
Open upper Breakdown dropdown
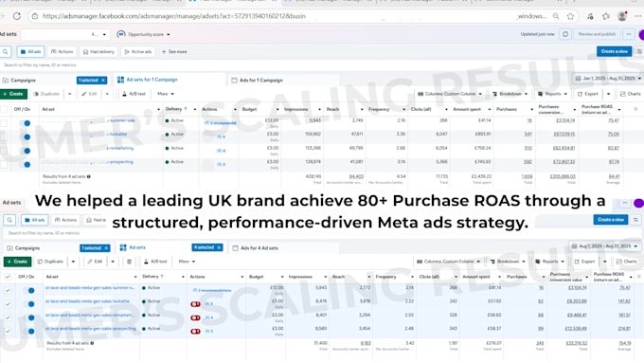coord(510,94)
